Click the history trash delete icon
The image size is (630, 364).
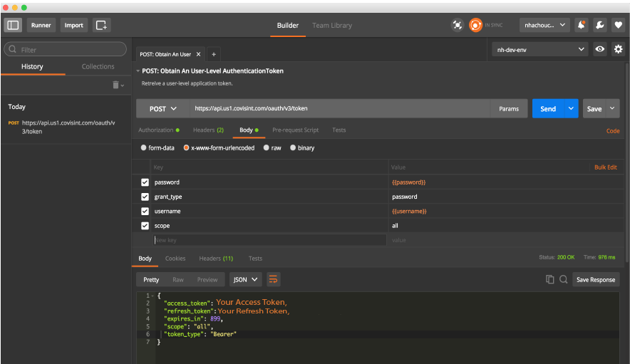115,85
